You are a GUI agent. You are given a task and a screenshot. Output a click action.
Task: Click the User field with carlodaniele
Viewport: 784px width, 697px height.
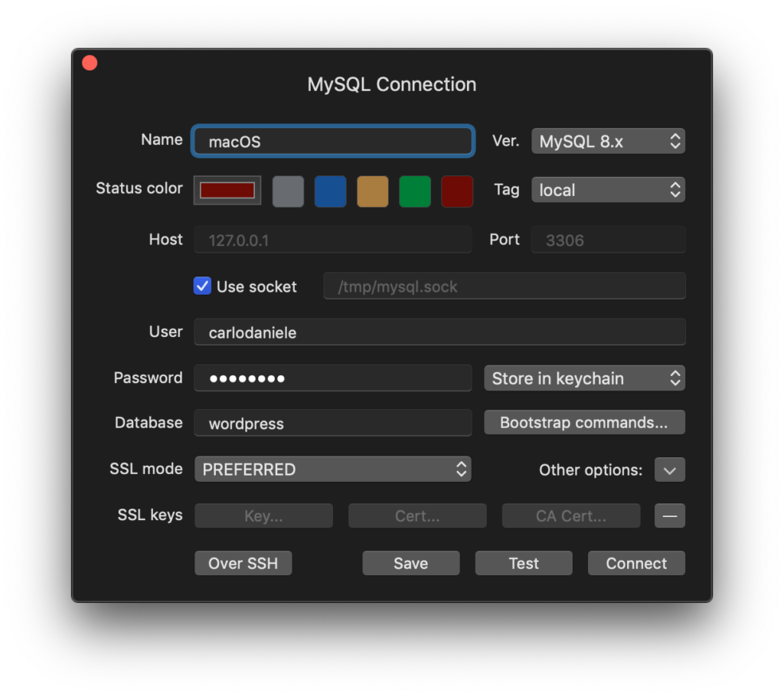click(x=439, y=332)
